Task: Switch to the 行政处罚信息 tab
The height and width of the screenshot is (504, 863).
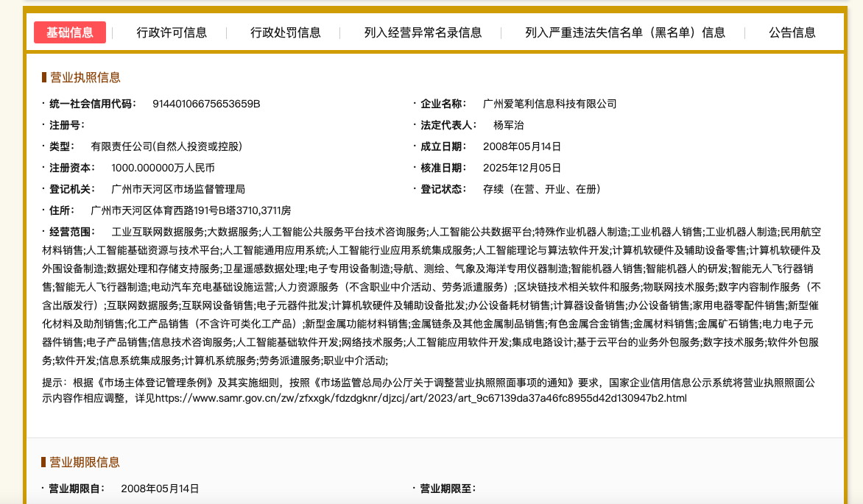Action: pyautogui.click(x=286, y=32)
